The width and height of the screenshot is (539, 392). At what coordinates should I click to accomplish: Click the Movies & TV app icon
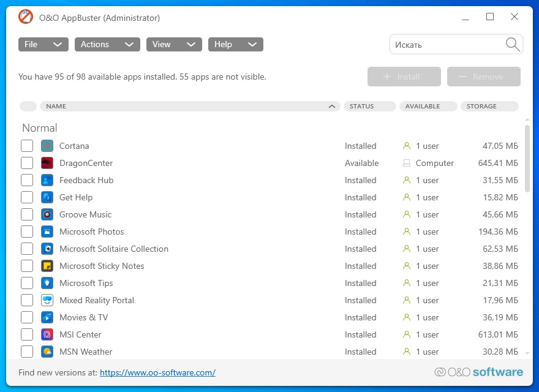(x=47, y=317)
